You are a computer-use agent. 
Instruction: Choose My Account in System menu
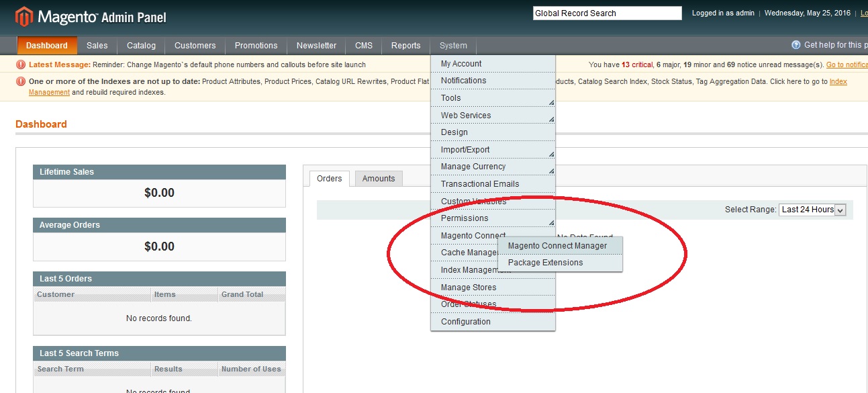pos(461,64)
